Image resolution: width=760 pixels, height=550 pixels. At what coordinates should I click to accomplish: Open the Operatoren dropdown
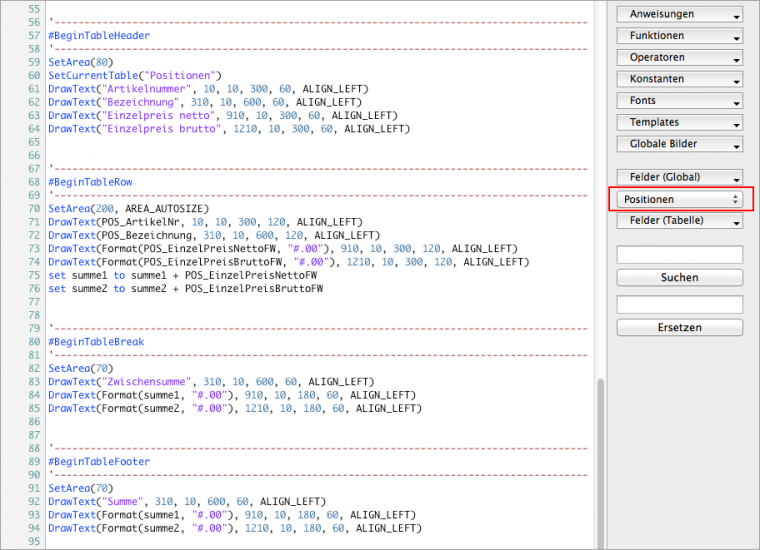coord(680,58)
